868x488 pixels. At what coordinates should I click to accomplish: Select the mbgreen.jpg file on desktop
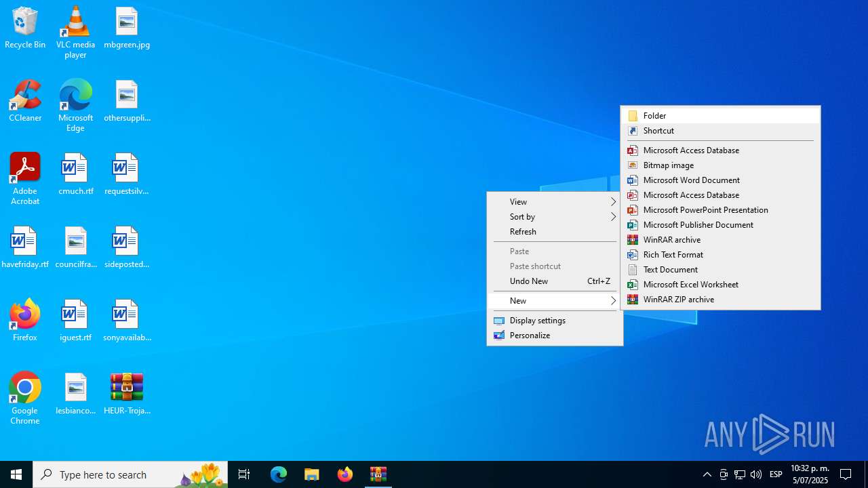[x=127, y=28]
